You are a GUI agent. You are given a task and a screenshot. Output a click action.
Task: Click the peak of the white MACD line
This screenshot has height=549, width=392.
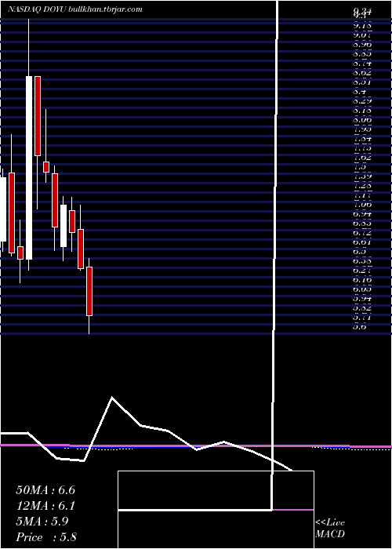tap(112, 398)
